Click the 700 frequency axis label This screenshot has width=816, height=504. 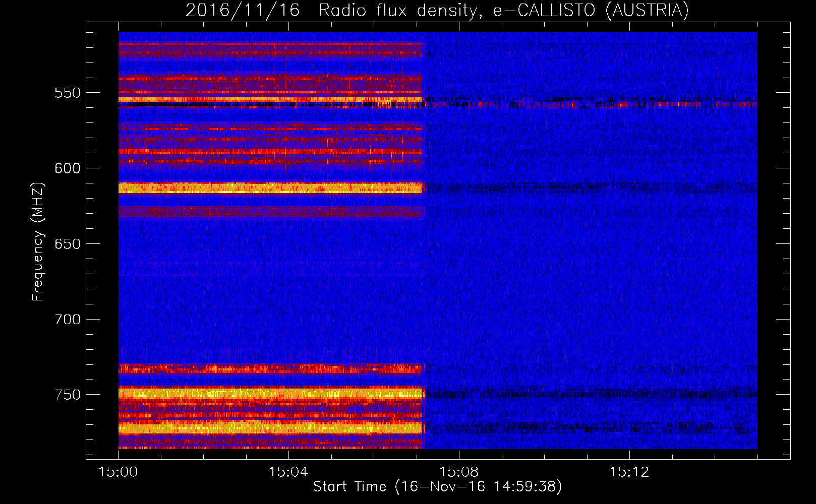68,320
